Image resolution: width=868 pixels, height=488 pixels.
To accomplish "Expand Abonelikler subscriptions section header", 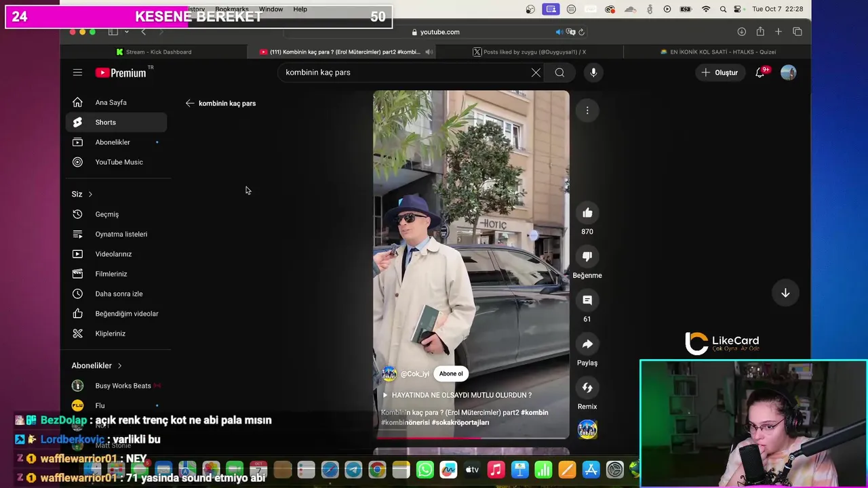I will click(97, 365).
